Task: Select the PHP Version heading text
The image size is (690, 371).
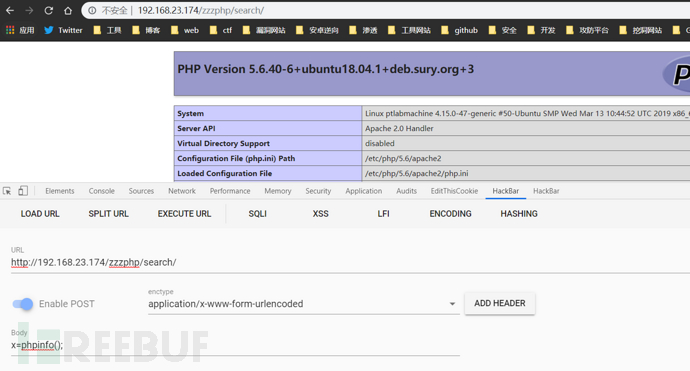Action: tap(326, 69)
